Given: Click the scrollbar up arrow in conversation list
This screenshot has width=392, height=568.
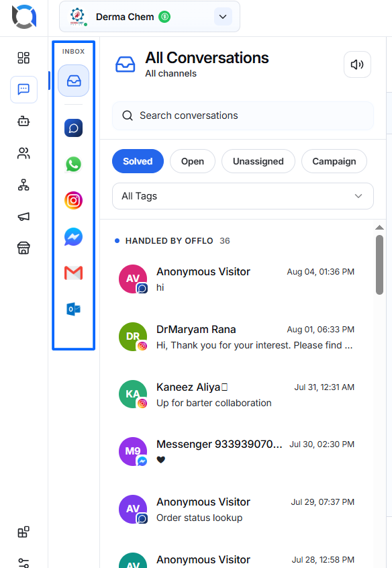Looking at the screenshot, I should click(x=379, y=228).
